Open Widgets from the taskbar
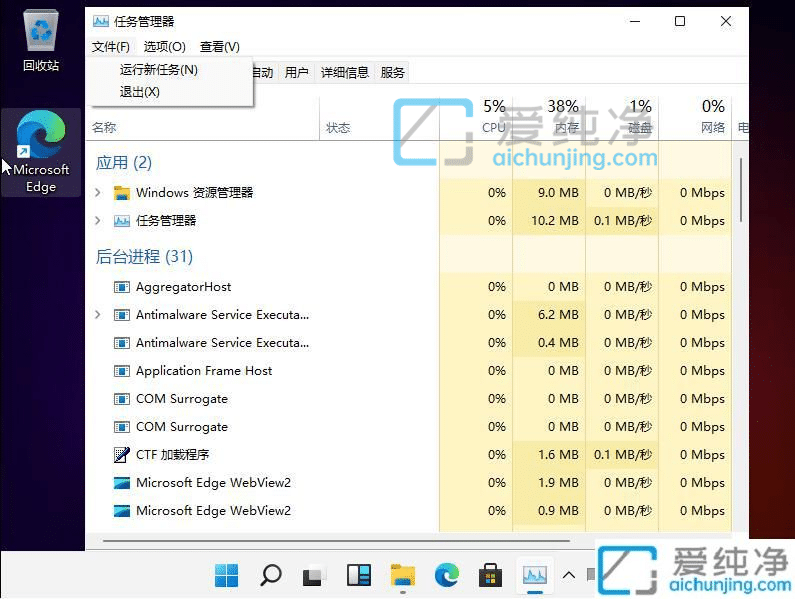The height and width of the screenshot is (599, 795). coord(358,575)
